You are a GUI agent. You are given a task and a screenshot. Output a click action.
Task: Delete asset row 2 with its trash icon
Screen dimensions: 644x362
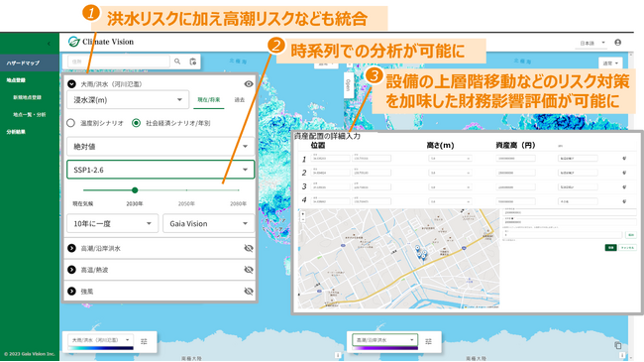click(624, 173)
